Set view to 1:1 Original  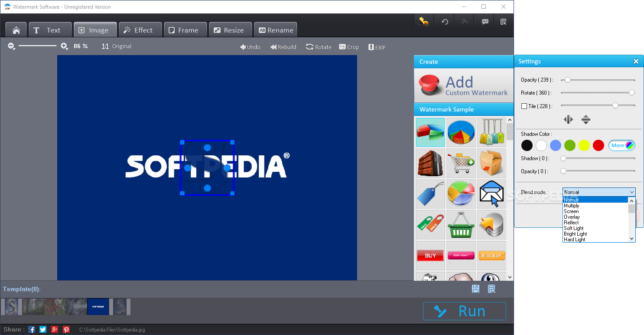pyautogui.click(x=116, y=46)
